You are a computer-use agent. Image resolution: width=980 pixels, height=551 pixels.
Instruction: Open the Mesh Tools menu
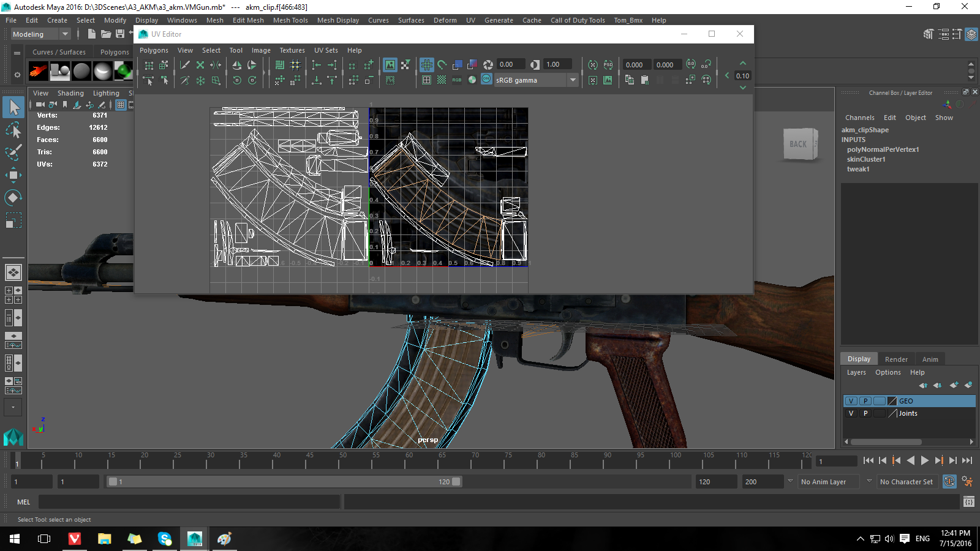click(x=290, y=20)
